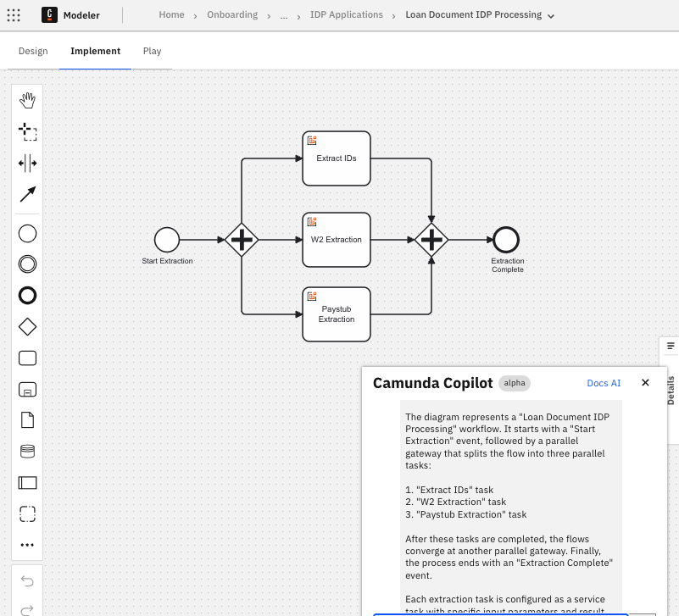Pick the intermediate event from the palette
Viewport: 679px width, 616px height.
27,264
